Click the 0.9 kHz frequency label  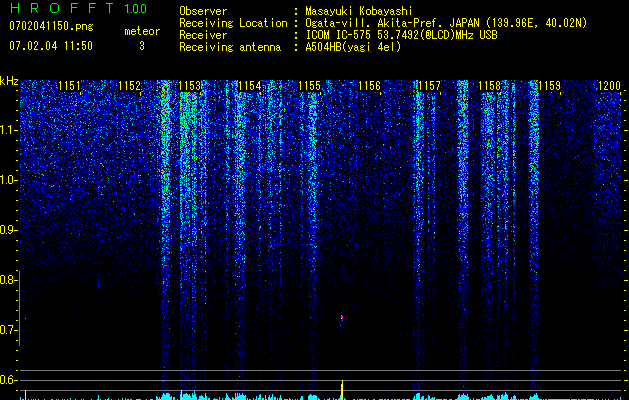pyautogui.click(x=9, y=230)
